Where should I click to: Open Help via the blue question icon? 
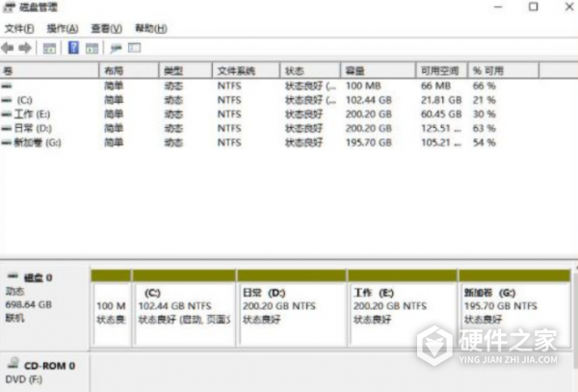[x=73, y=47]
